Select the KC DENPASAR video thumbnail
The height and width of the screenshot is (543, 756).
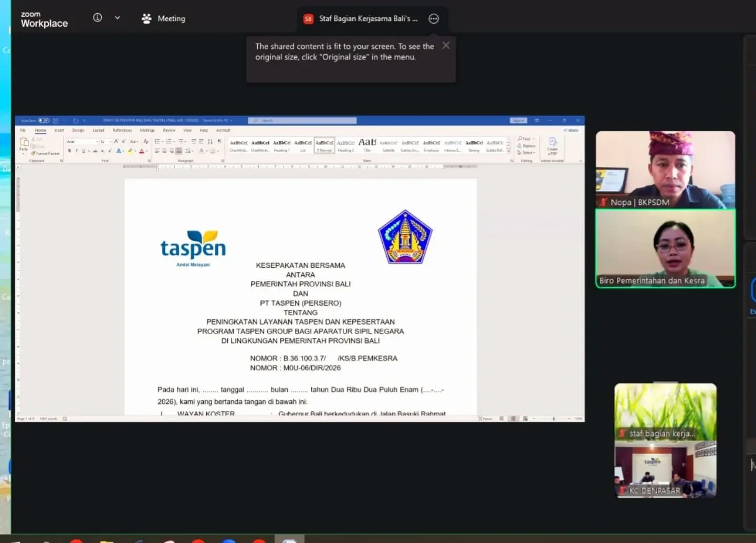pos(665,469)
